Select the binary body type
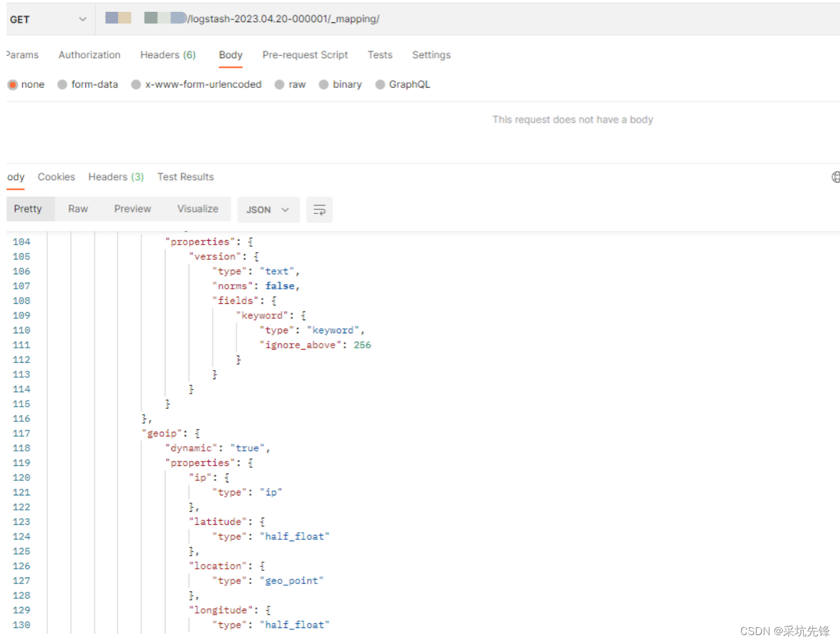Image resolution: width=840 pixels, height=643 pixels. pos(340,85)
